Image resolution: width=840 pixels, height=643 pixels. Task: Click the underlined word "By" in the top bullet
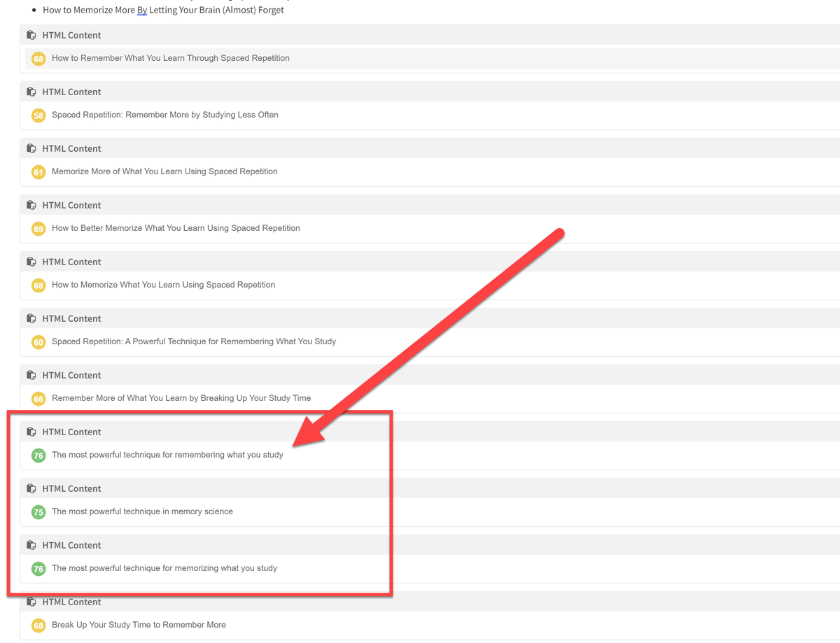[x=142, y=10]
